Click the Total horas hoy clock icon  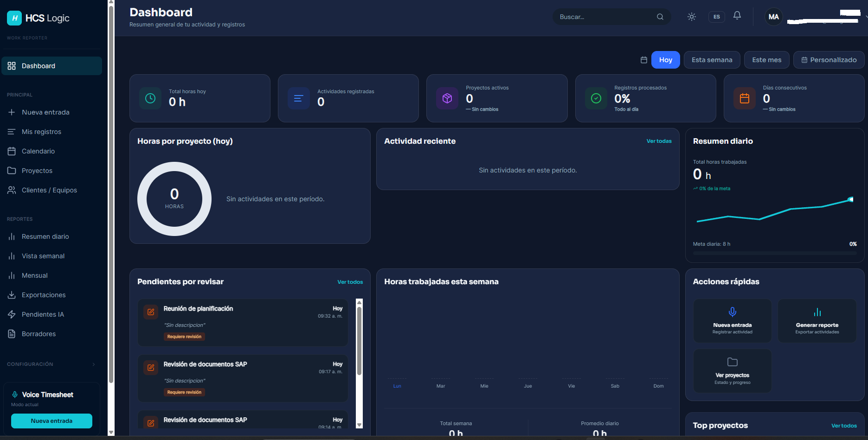(x=150, y=98)
